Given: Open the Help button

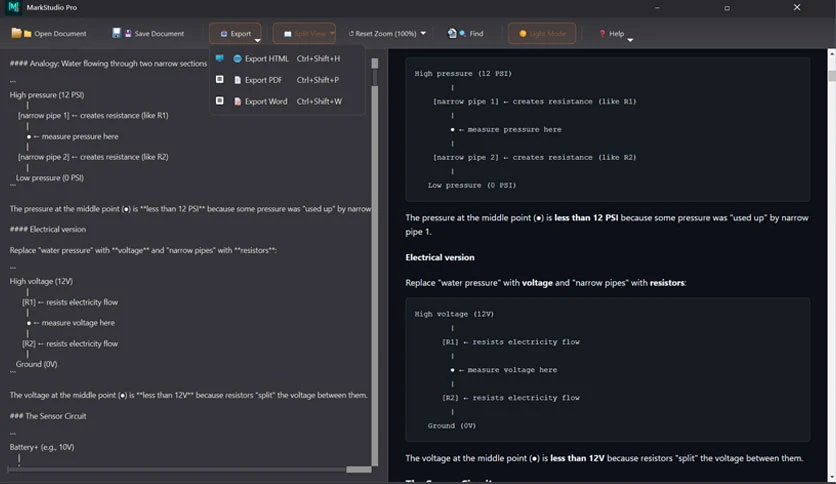Looking at the screenshot, I should (614, 34).
